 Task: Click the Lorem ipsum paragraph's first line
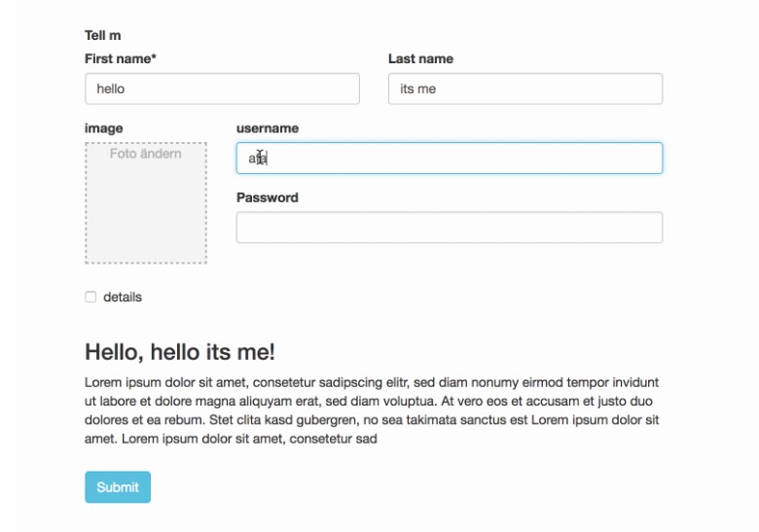tap(372, 382)
